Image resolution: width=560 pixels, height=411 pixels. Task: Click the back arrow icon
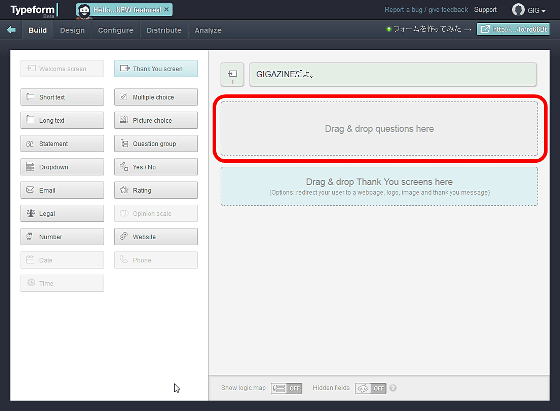[11, 30]
